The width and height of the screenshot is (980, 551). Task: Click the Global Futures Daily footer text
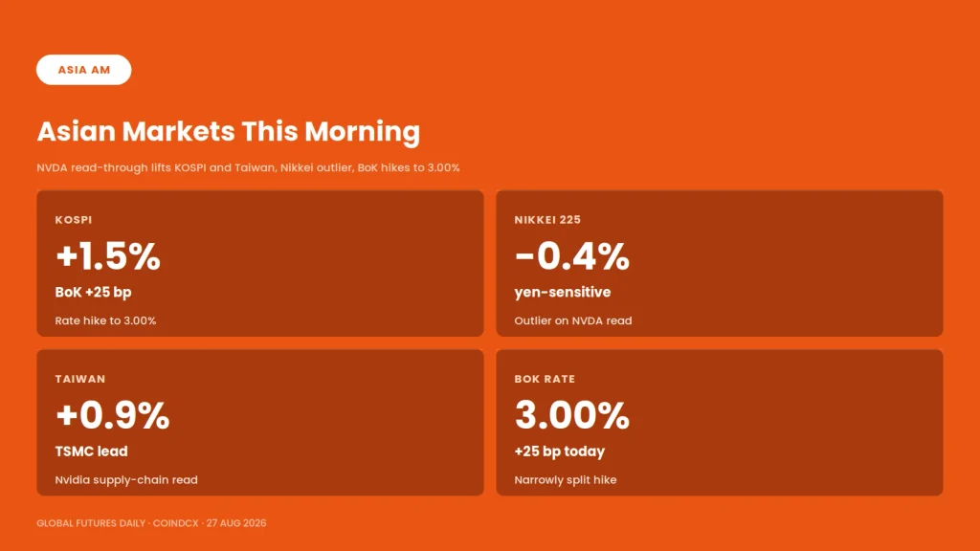point(151,523)
